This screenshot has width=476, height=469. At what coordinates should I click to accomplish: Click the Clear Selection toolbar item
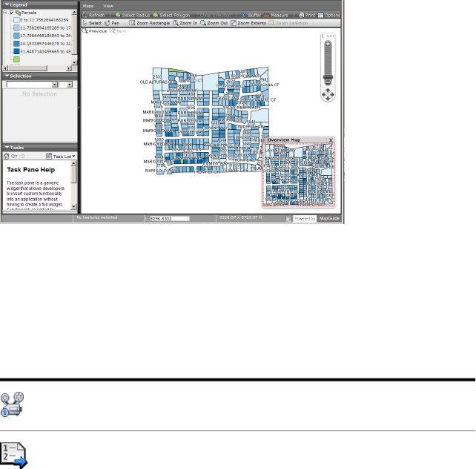(x=212, y=15)
